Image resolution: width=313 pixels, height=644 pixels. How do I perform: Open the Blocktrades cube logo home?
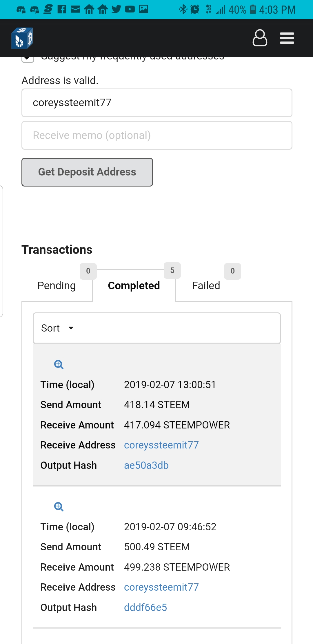pyautogui.click(x=22, y=38)
